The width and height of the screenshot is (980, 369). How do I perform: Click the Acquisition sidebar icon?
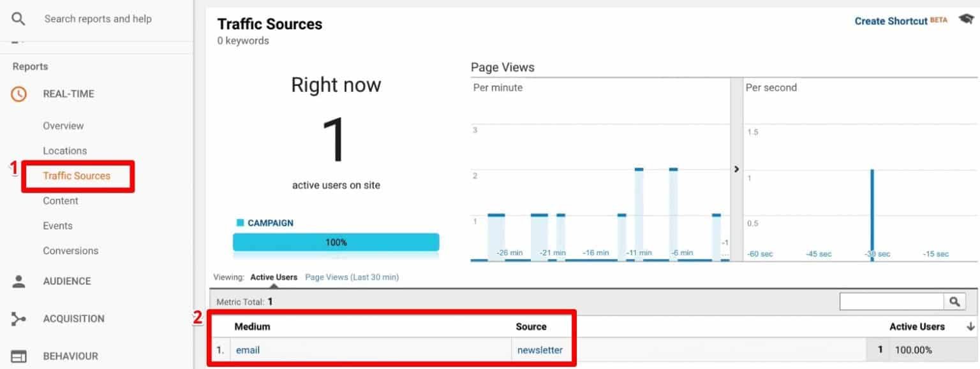click(19, 318)
